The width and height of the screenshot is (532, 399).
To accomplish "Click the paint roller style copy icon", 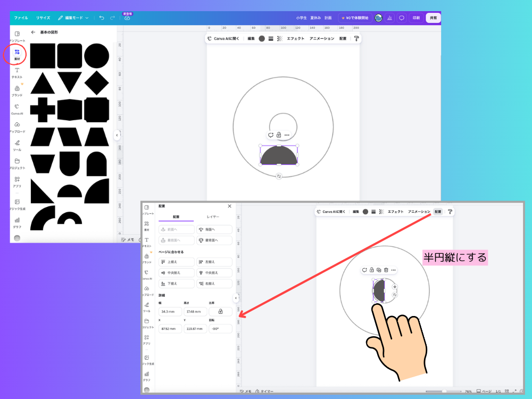I will (x=356, y=39).
